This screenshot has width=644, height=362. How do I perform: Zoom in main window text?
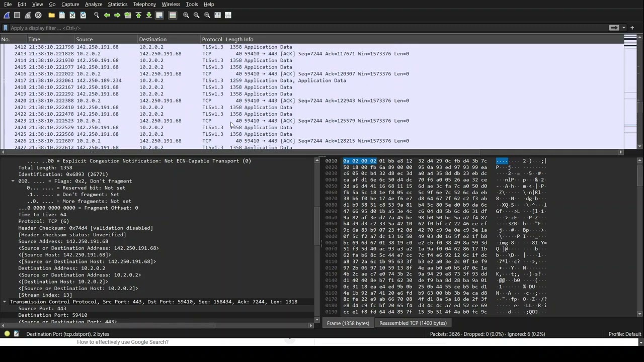tap(186, 15)
